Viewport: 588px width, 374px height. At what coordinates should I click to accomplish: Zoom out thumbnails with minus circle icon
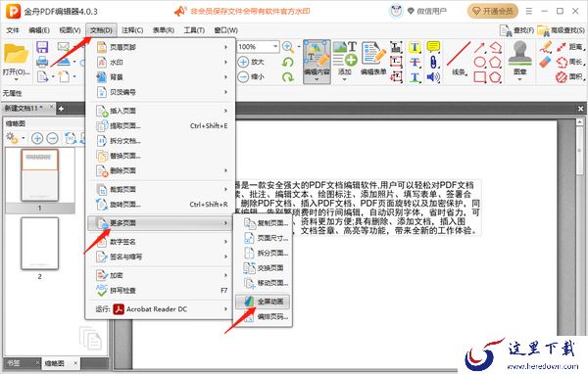(x=52, y=138)
